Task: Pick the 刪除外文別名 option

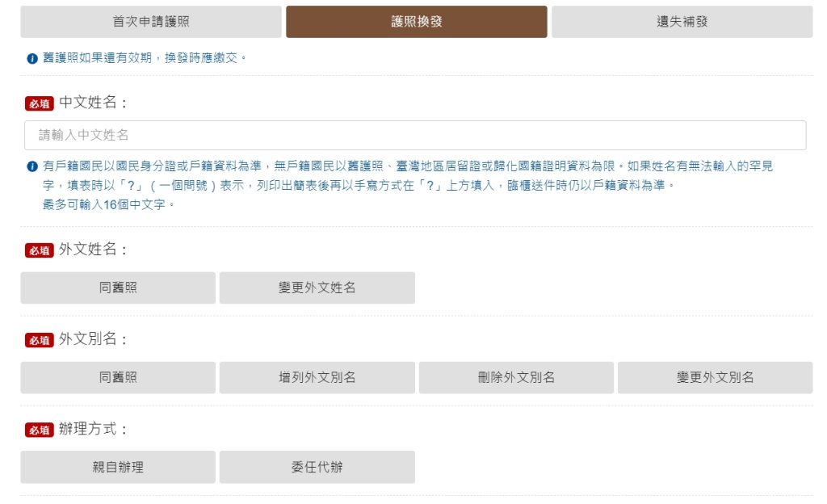Action: (516, 377)
